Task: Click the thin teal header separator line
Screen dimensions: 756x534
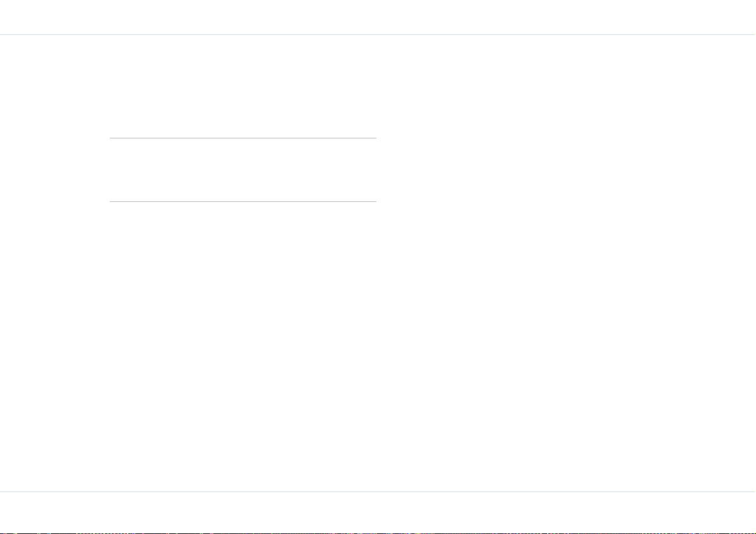Action: 378,35
